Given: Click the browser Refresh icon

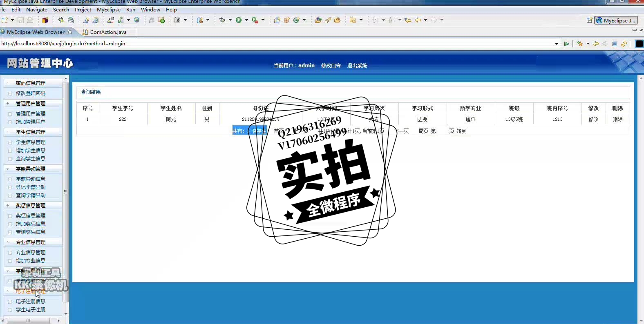Looking at the screenshot, I should (x=624, y=44).
